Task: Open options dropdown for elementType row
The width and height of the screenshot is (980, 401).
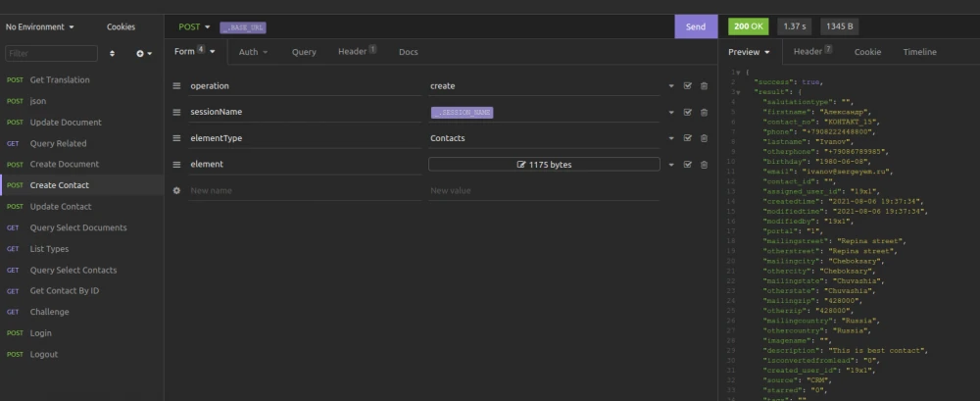Action: (x=671, y=138)
